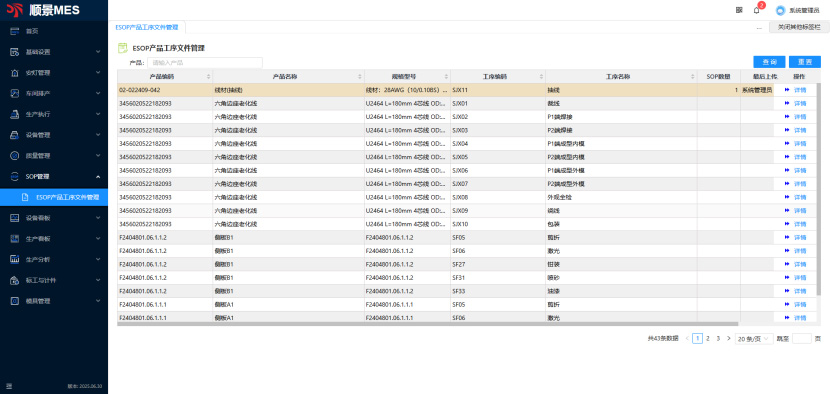Collapse the SOP管理 menu chevron
The width and height of the screenshot is (830, 394).
(x=98, y=176)
